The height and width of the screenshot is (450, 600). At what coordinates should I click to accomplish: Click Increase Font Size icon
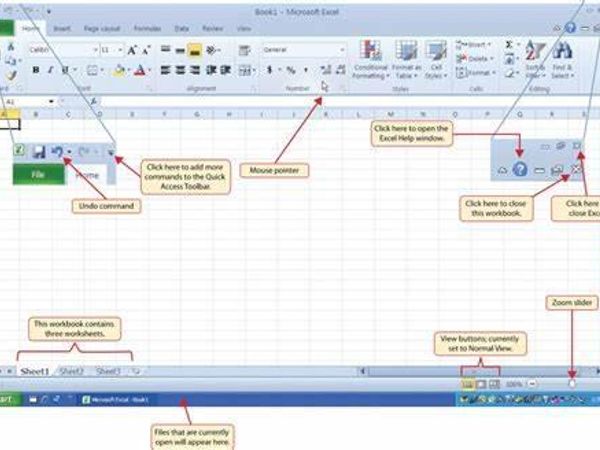coord(132,50)
